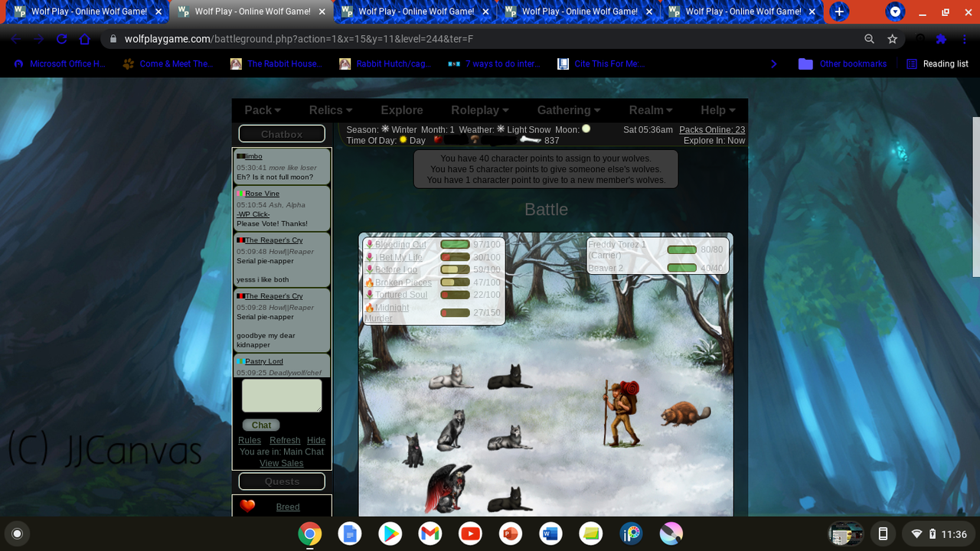
Task: Open the chat Rules link
Action: (x=250, y=441)
